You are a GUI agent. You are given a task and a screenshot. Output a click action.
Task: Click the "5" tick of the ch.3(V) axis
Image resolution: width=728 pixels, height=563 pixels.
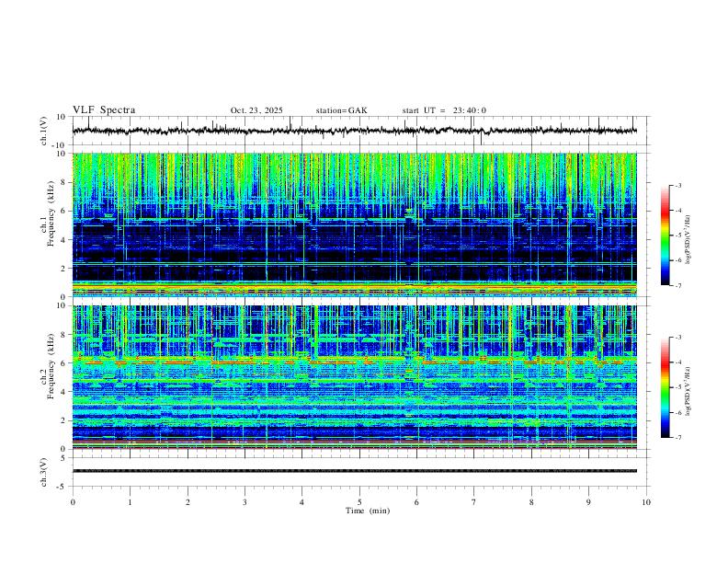coord(63,458)
